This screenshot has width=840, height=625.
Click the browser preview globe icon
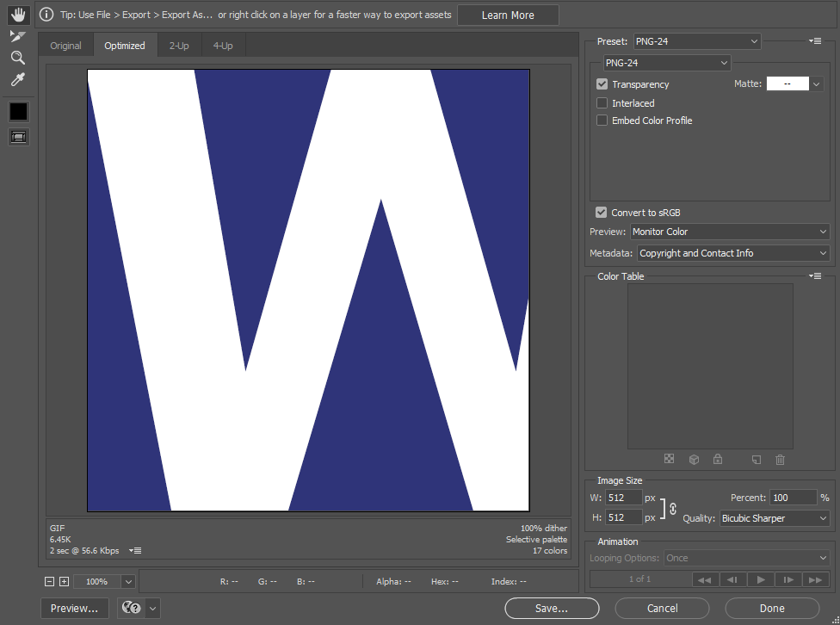point(131,608)
